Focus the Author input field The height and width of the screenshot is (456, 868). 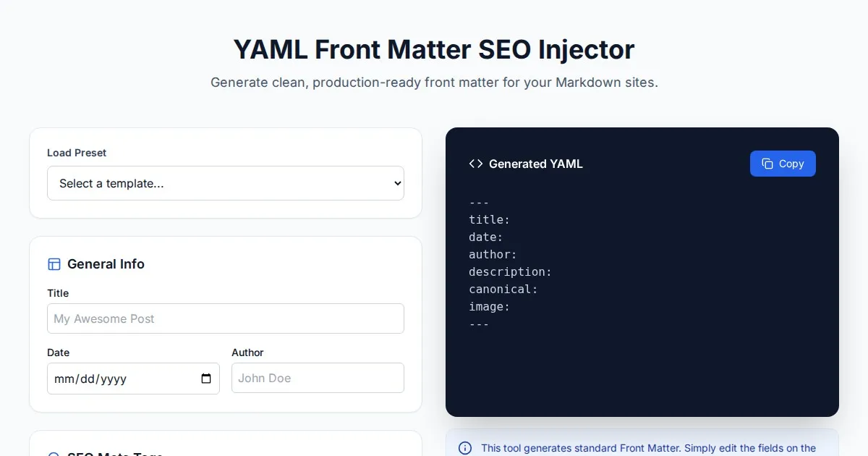coord(318,378)
